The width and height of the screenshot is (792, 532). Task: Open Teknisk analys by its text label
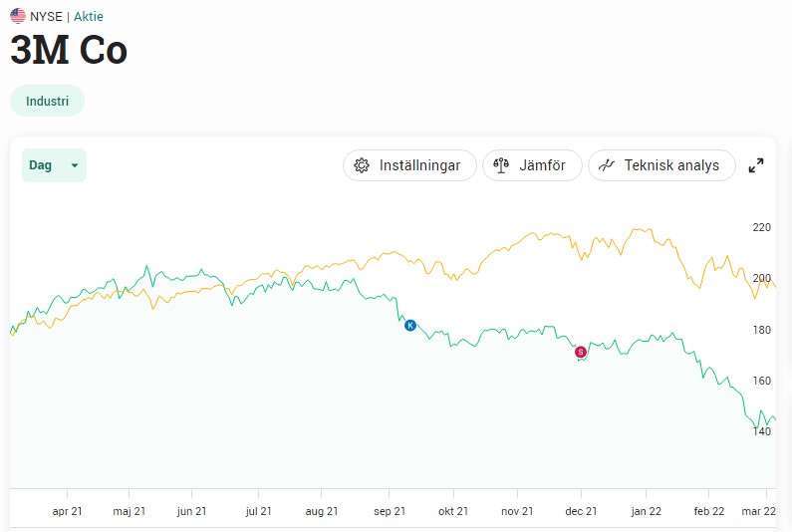tap(671, 165)
